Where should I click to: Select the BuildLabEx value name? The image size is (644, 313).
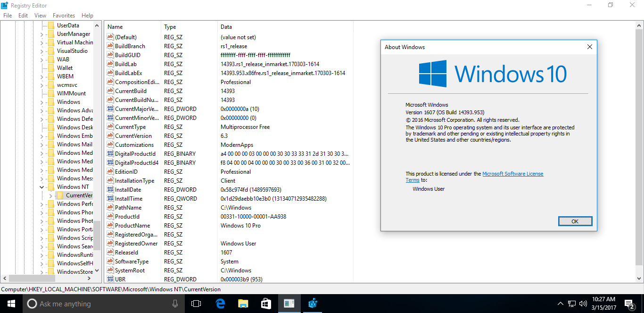pyautogui.click(x=129, y=73)
